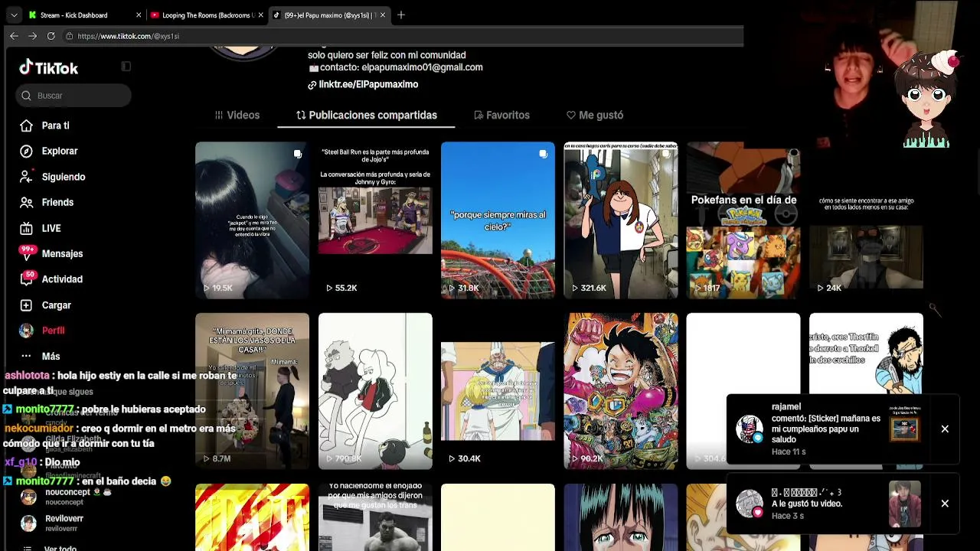This screenshot has height=551, width=980.
Task: Go to Explorar
Action: click(x=60, y=151)
